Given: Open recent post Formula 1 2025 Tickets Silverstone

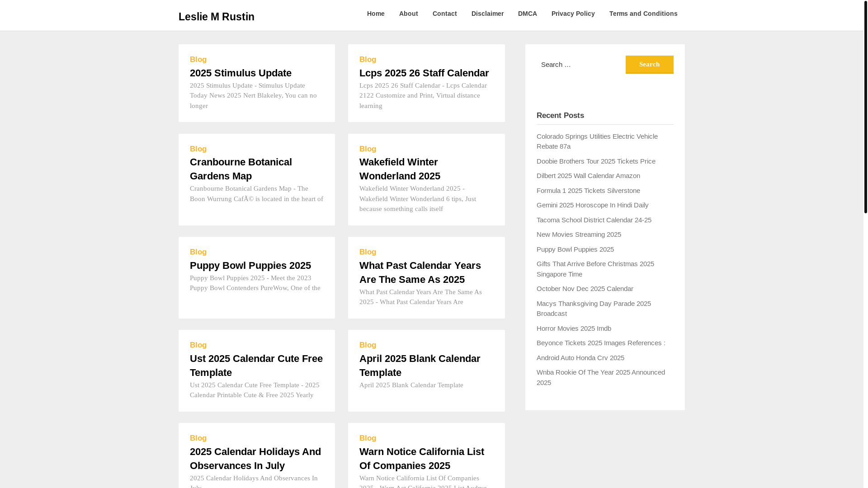Looking at the screenshot, I should (x=588, y=191).
